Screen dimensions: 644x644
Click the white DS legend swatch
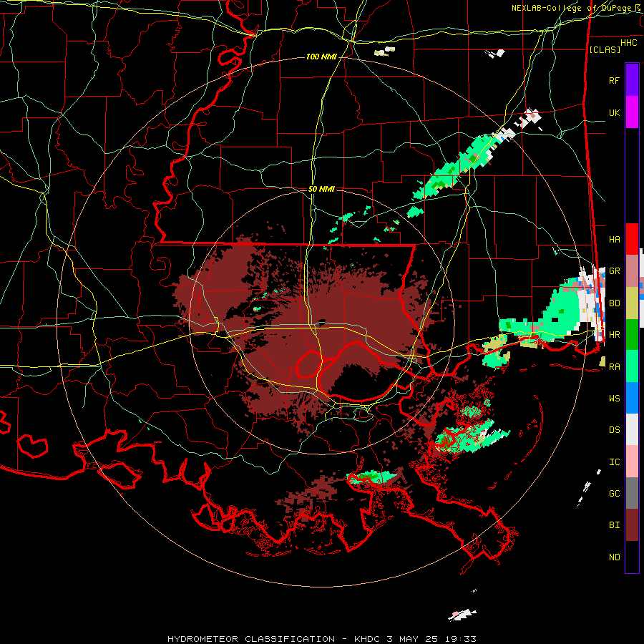pyautogui.click(x=632, y=429)
